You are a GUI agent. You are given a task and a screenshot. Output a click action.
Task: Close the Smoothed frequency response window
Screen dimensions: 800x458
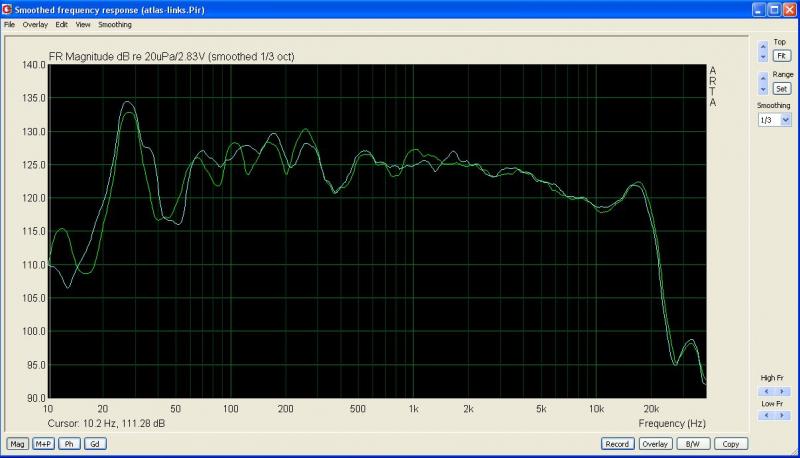coord(789,9)
